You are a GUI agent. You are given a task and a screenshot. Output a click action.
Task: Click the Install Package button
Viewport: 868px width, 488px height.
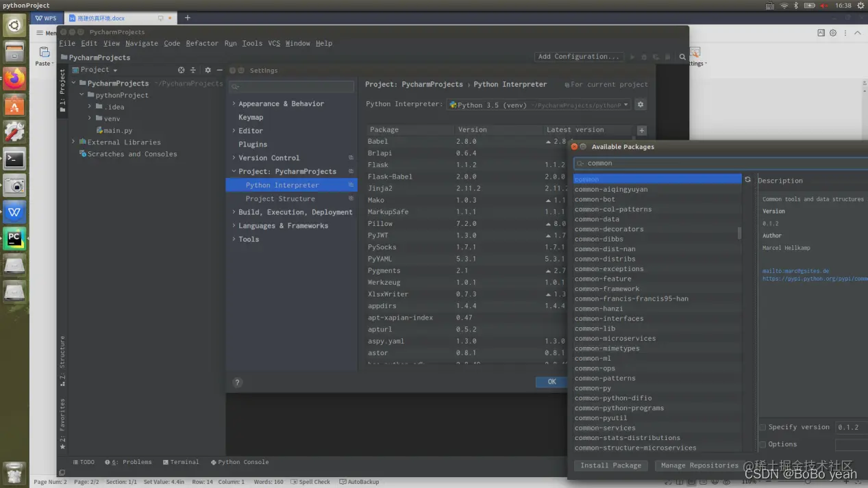pyautogui.click(x=611, y=465)
